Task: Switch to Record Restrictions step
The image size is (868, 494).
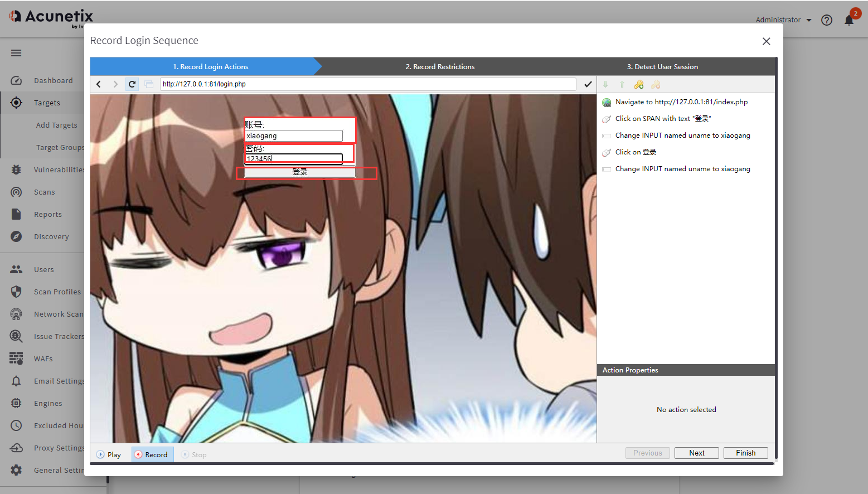Action: (440, 66)
